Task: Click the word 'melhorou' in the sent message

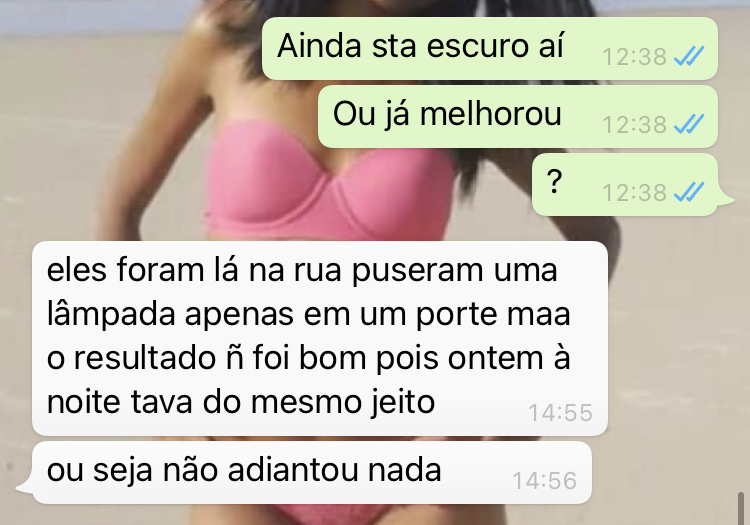Action: pyautogui.click(x=490, y=114)
